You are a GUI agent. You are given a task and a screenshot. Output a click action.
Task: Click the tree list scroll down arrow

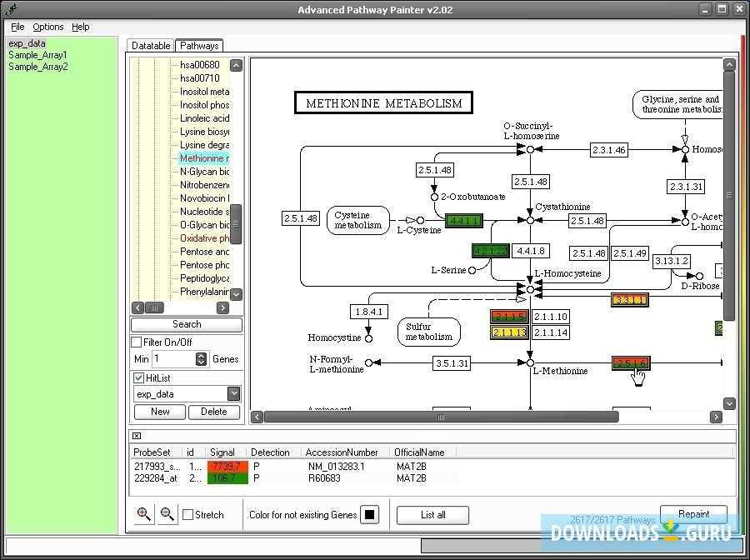[x=237, y=294]
